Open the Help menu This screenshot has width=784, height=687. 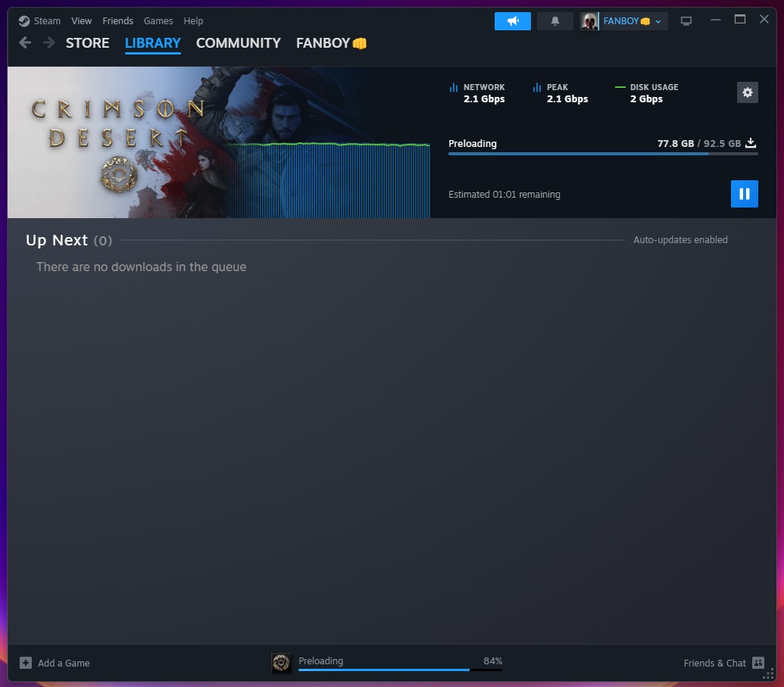[x=193, y=21]
